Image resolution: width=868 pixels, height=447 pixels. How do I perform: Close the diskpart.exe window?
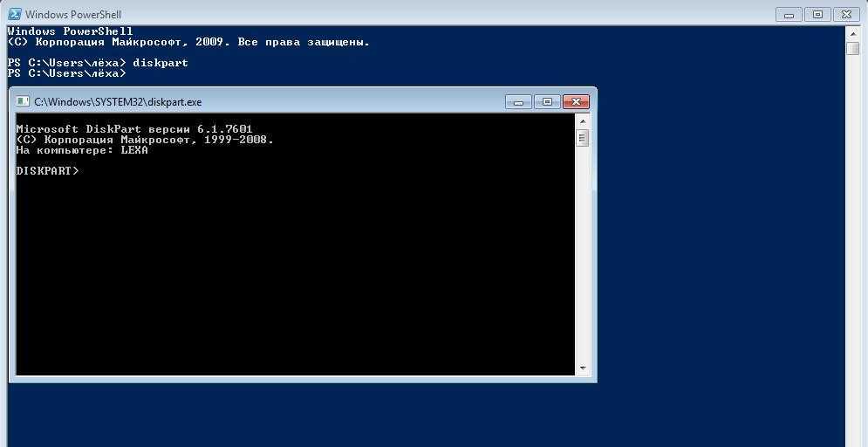coord(576,102)
